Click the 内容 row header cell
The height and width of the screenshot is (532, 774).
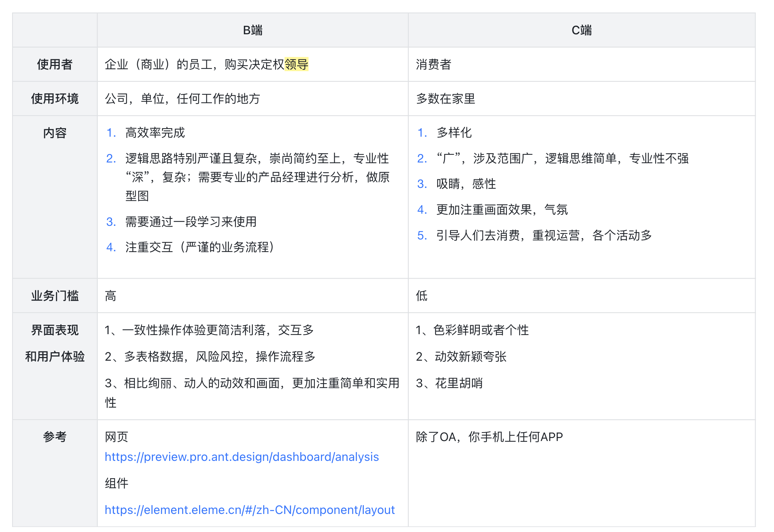tap(55, 133)
